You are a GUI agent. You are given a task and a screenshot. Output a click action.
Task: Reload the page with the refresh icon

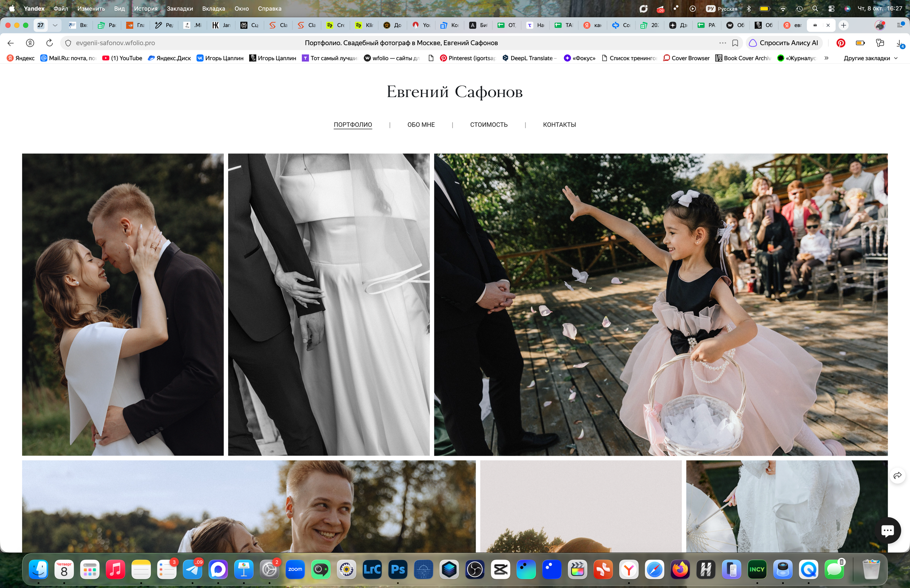point(49,43)
